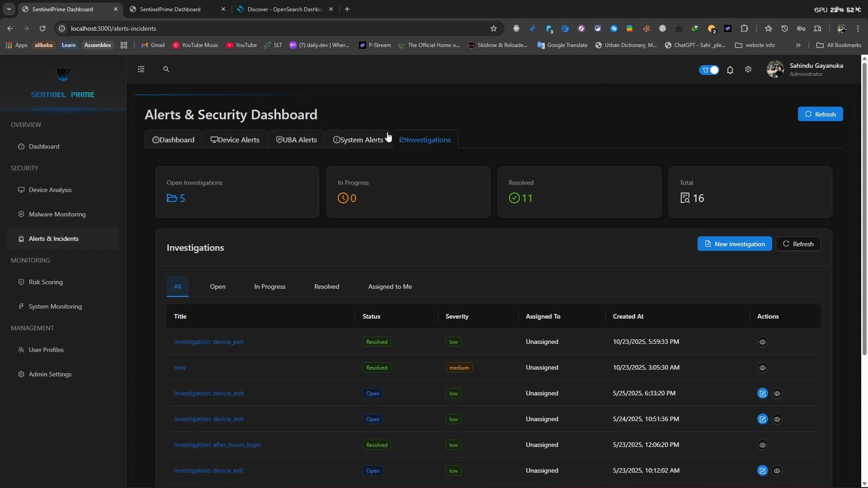This screenshot has width=868, height=488.
Task: Select the Assigned to Me filter tab
Action: pyautogui.click(x=390, y=286)
